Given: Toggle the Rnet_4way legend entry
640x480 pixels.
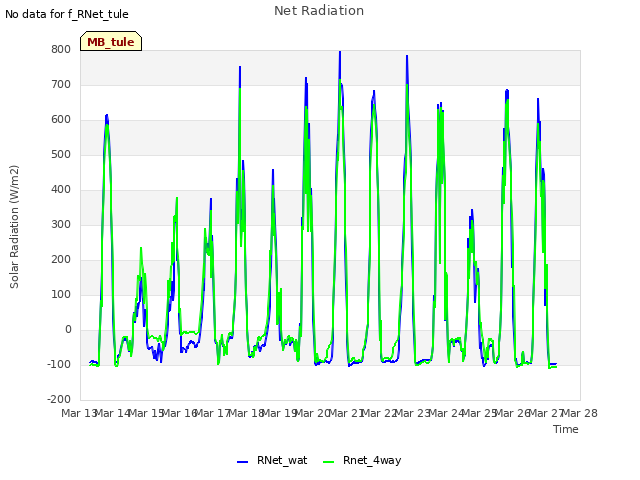Looking at the screenshot, I should 362,460.
